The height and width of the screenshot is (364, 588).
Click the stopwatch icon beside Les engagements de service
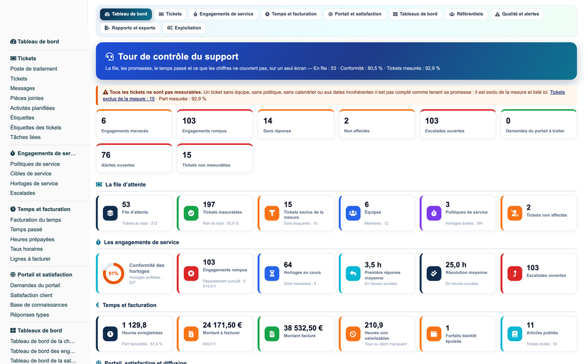[x=98, y=243]
